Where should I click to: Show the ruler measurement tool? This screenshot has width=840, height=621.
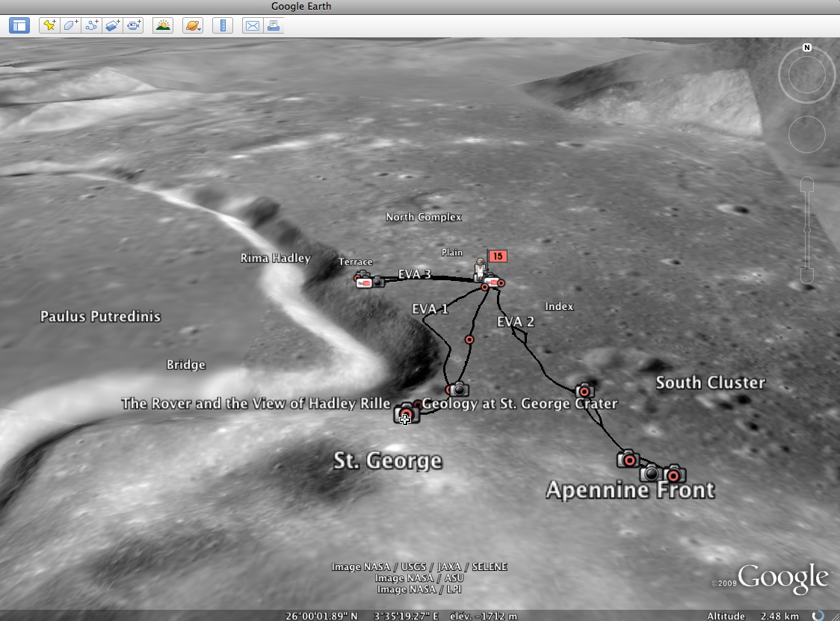click(x=222, y=25)
